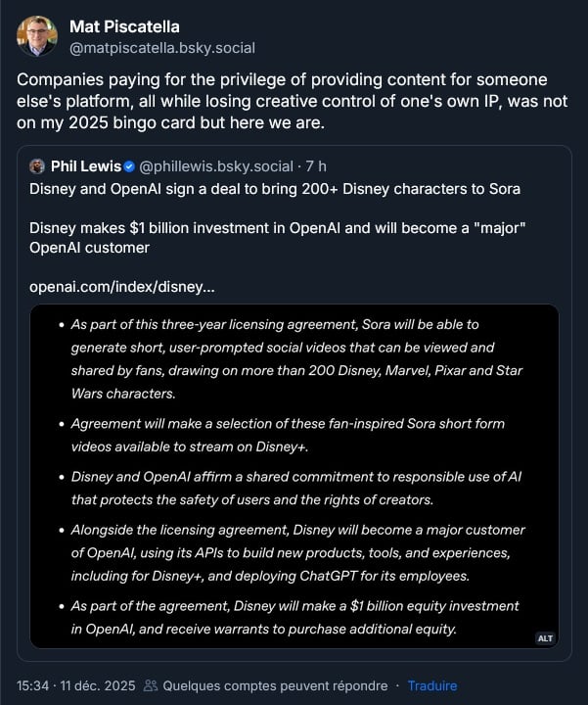
Task: Click the 15:34 · 11 déc. 2025 timestamp
Action: click(x=73, y=685)
